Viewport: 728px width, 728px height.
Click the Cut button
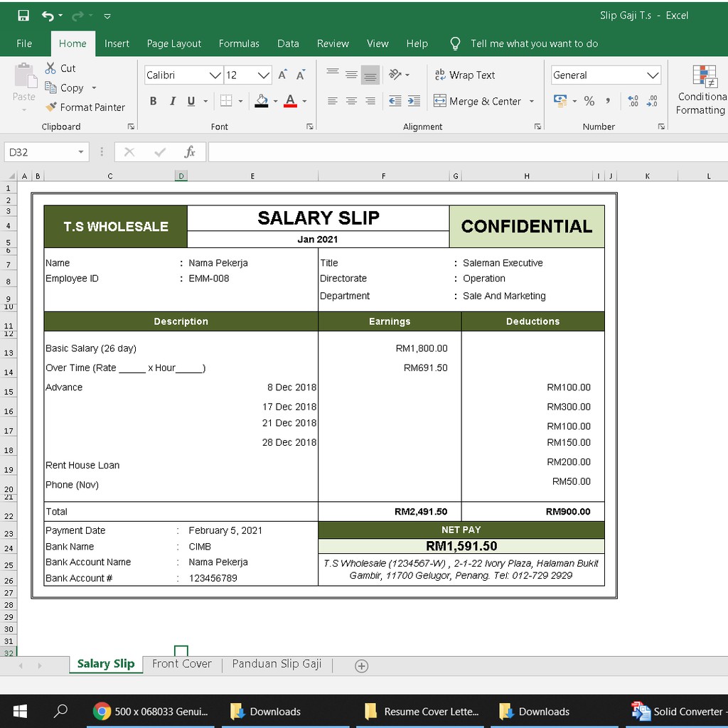pyautogui.click(x=60, y=68)
